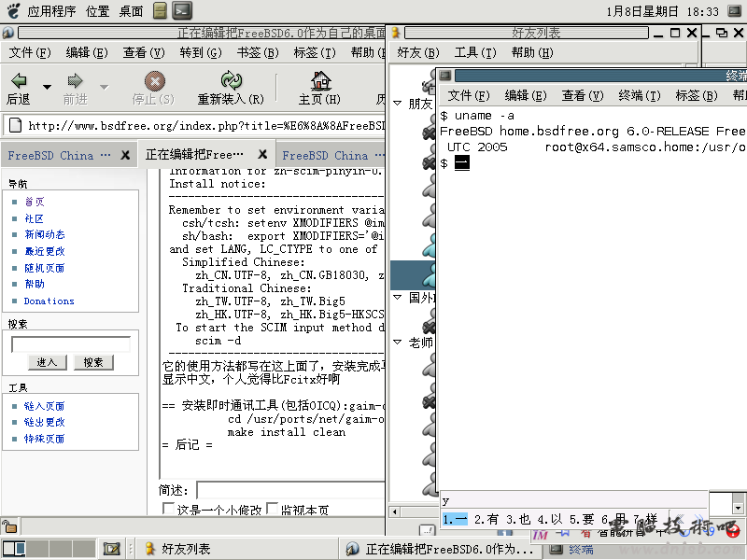Open 帮助(H) menu in buddy list

click(532, 52)
